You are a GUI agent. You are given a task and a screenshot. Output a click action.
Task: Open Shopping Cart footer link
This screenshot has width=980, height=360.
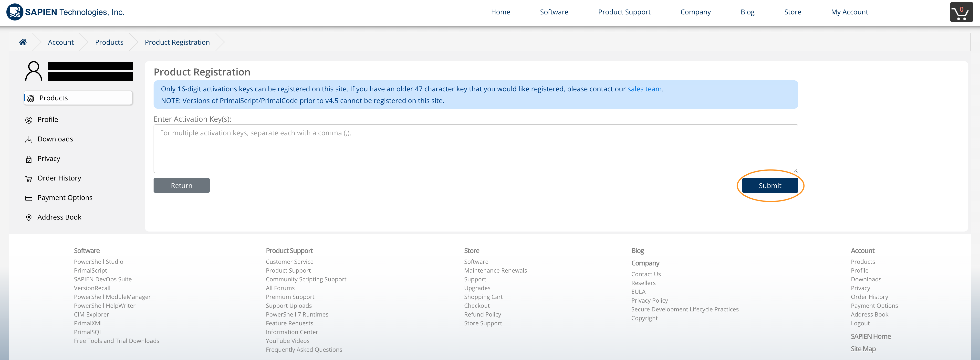tap(483, 297)
